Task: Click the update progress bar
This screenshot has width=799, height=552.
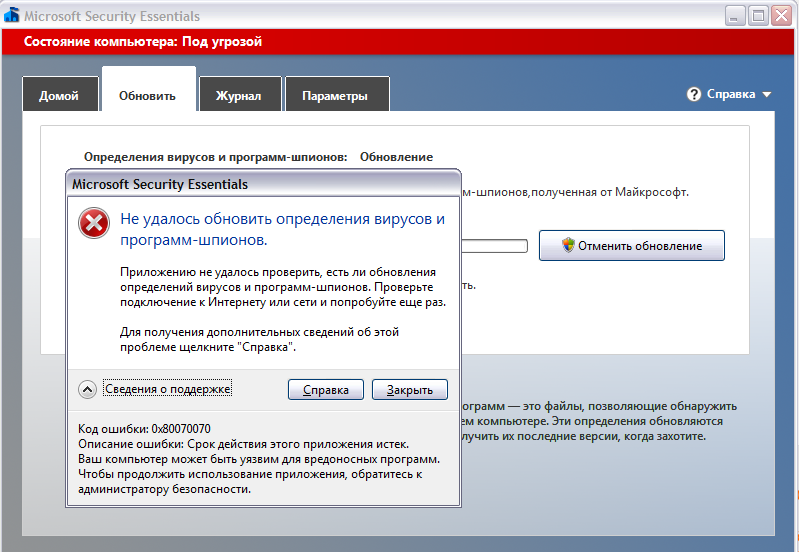Action: [494, 246]
